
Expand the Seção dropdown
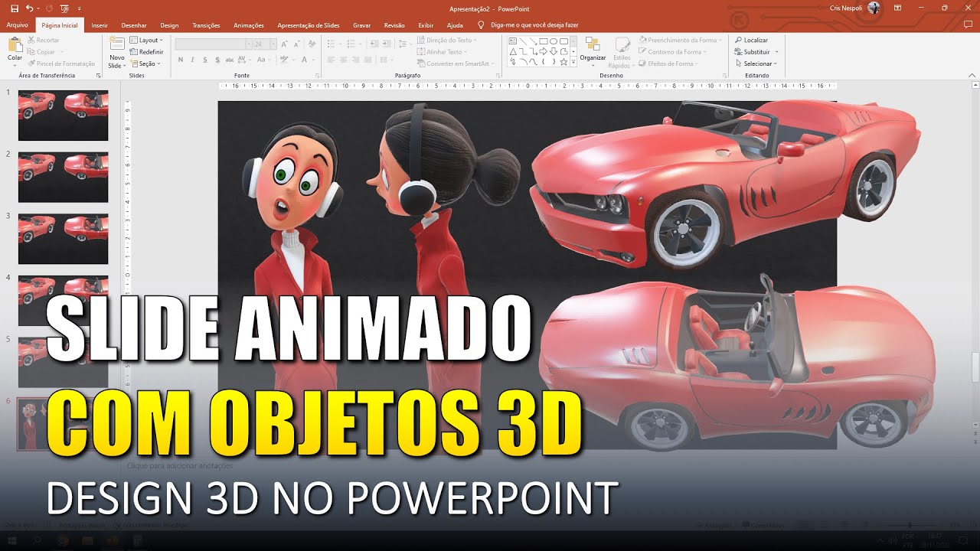click(x=145, y=64)
